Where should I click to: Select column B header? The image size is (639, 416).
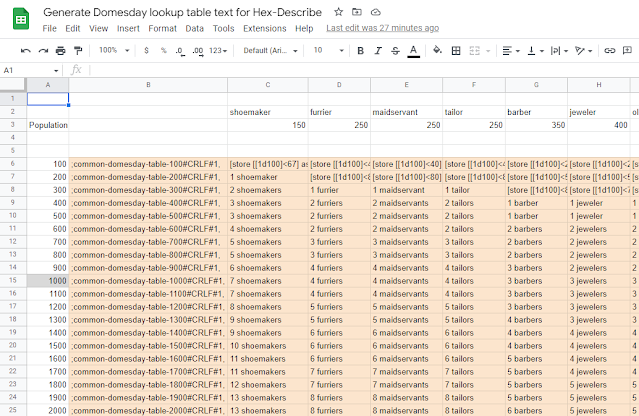click(148, 85)
